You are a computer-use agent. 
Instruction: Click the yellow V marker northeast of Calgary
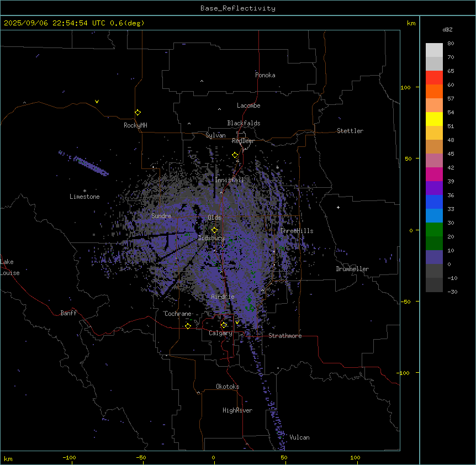(x=237, y=323)
